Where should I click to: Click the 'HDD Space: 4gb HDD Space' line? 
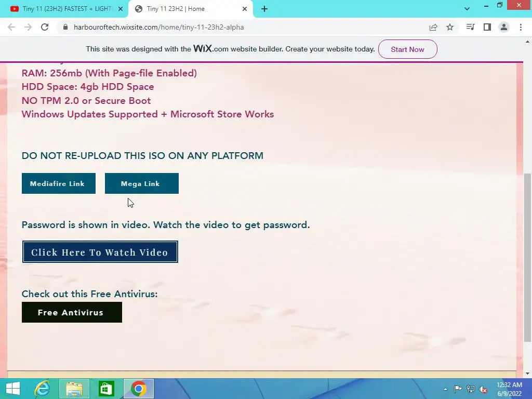(x=88, y=87)
